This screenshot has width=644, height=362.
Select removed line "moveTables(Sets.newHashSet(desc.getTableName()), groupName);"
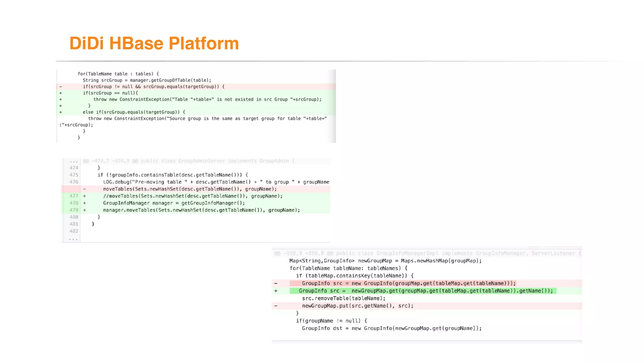(196, 189)
